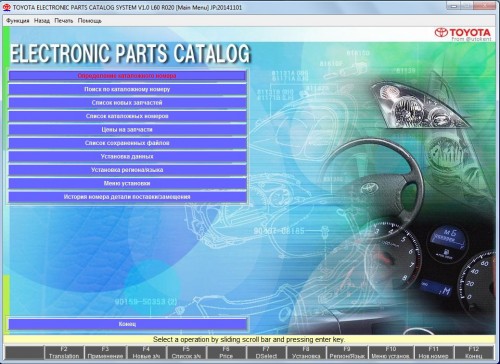The image size is (500, 364).
Task: Click the F8 Установка key button
Action: click(x=306, y=353)
